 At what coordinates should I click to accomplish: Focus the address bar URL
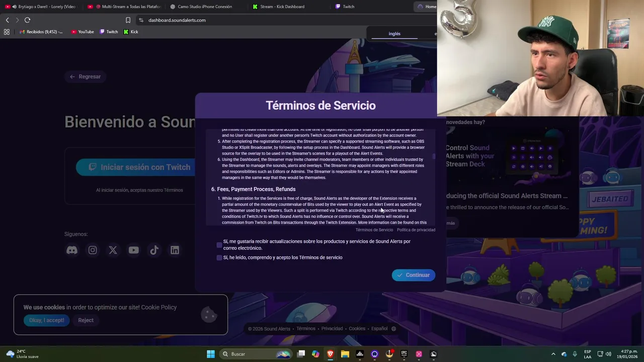(x=177, y=20)
